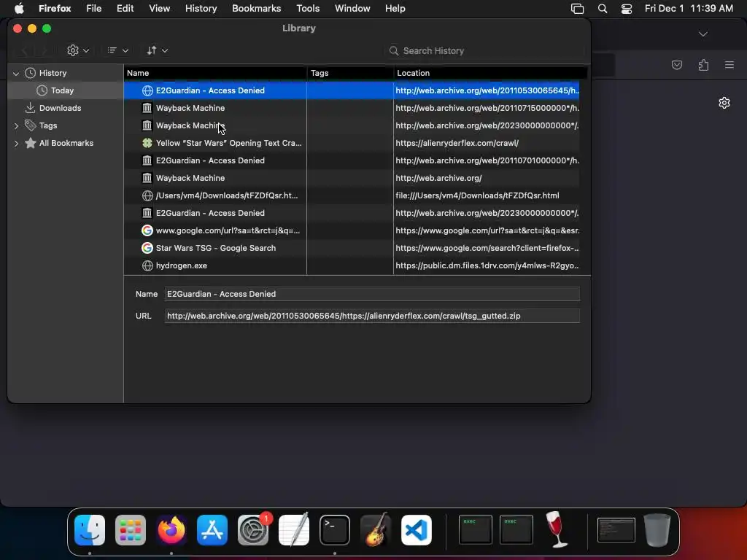Open the Edit menu
This screenshot has width=747, height=560.
[x=125, y=9]
